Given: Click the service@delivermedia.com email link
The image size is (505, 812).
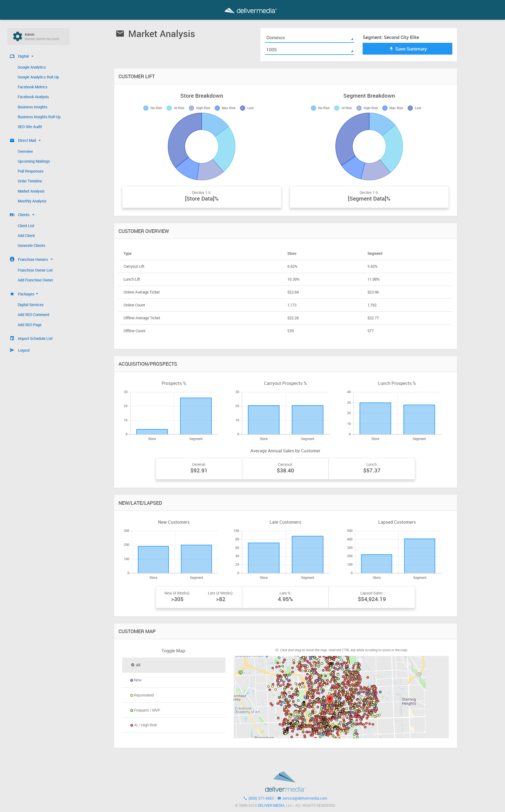Looking at the screenshot, I should point(304,798).
